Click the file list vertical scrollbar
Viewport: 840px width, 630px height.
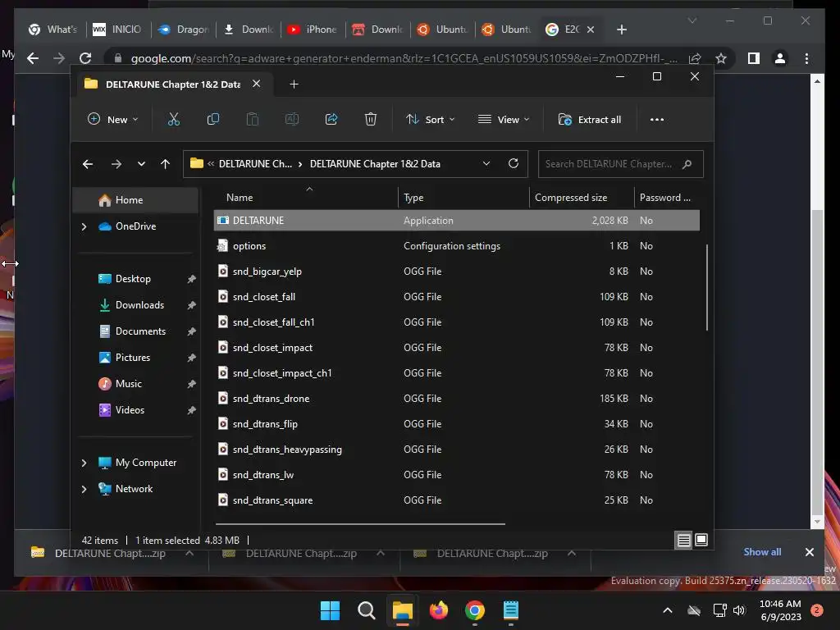tap(707, 287)
